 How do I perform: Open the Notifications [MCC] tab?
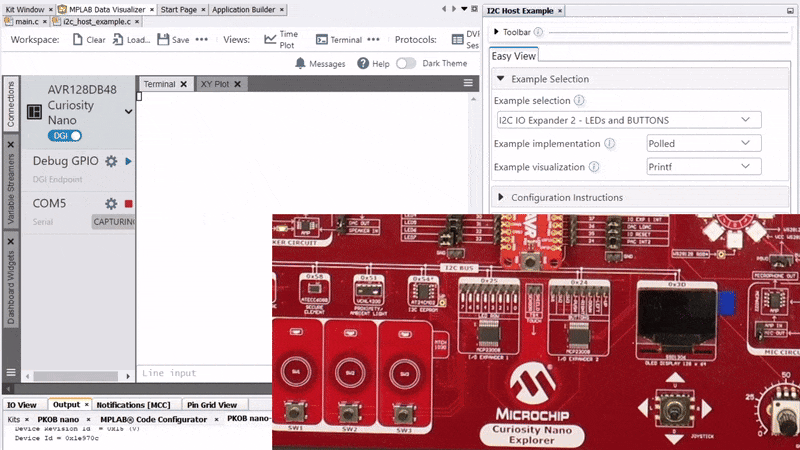pyautogui.click(x=133, y=405)
